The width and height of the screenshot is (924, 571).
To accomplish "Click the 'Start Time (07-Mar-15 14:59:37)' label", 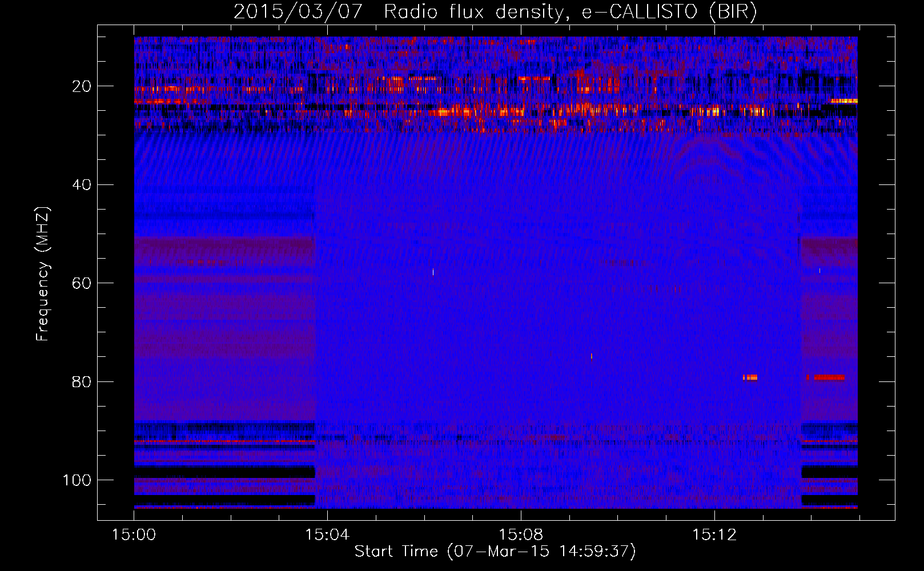I will click(495, 552).
